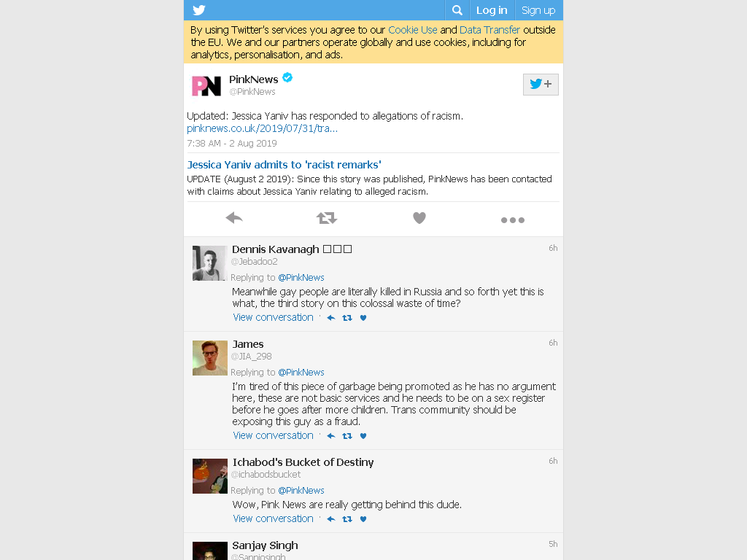Open the pinknews.co.uk article link
The height and width of the screenshot is (560, 747).
[x=262, y=128]
